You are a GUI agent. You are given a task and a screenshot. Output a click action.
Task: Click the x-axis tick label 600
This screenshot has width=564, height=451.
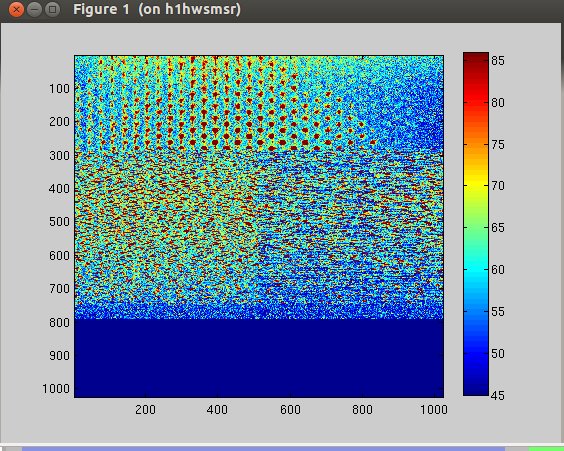point(290,410)
